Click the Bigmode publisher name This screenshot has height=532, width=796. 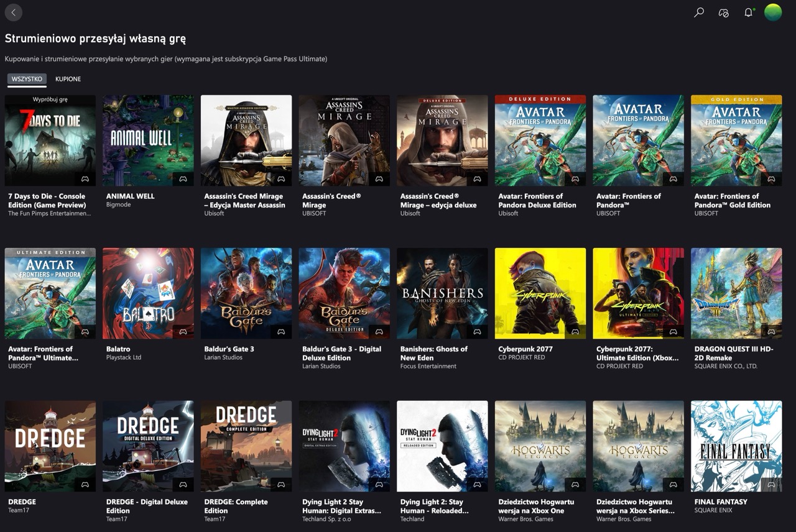tap(118, 204)
